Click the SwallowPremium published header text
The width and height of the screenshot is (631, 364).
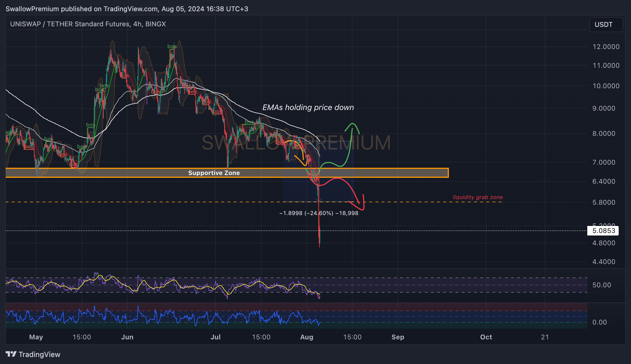127,9
